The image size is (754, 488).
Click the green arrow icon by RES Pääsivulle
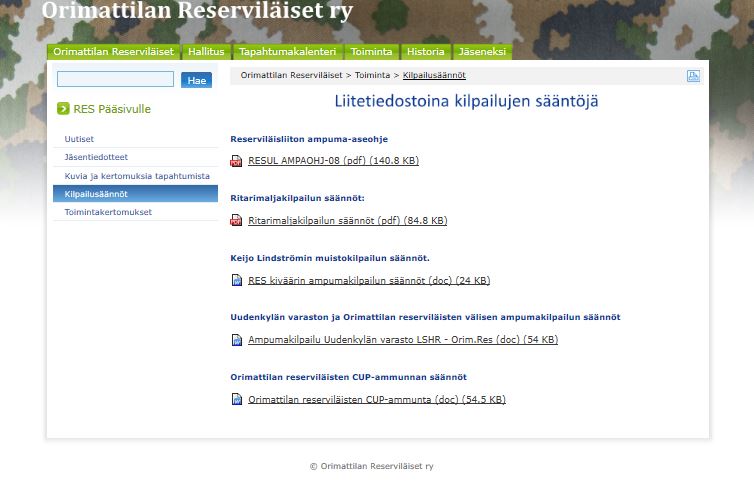click(63, 109)
